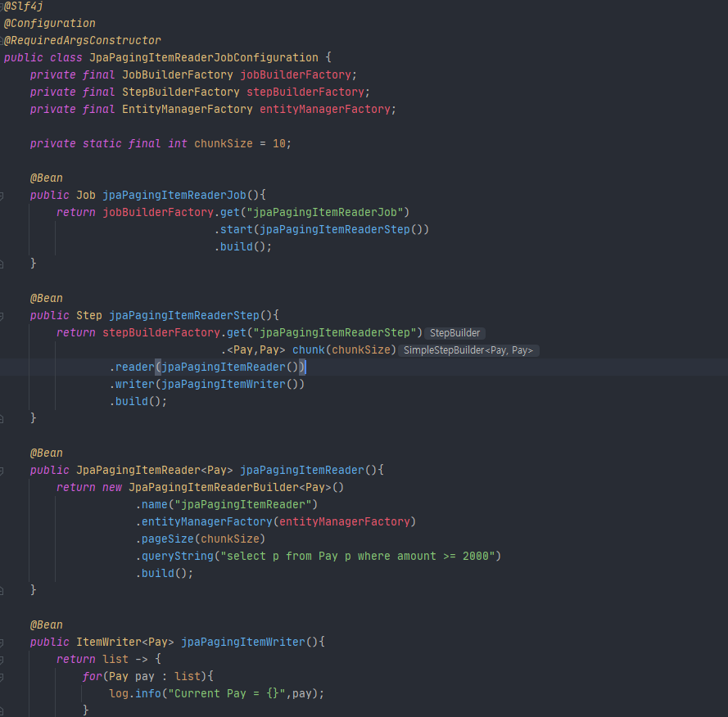Click the fold marker beside @RequiredArgsConstructor
The width and height of the screenshot is (728, 717).
(x=2, y=41)
